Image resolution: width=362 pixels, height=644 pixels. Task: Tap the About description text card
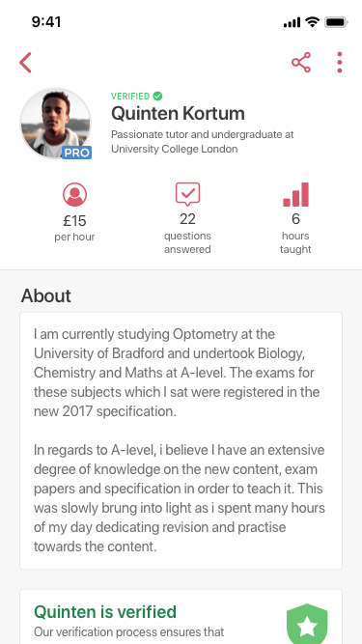(x=181, y=440)
